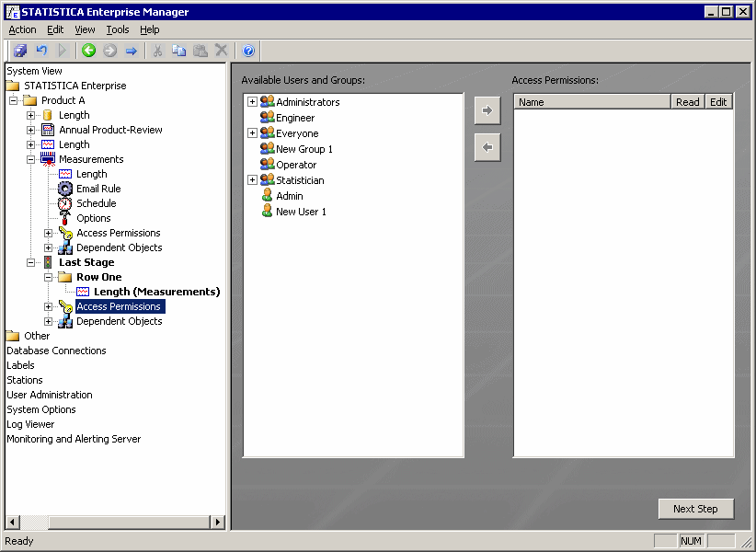Open the Action menu
This screenshot has height=552, width=756.
pyautogui.click(x=22, y=29)
